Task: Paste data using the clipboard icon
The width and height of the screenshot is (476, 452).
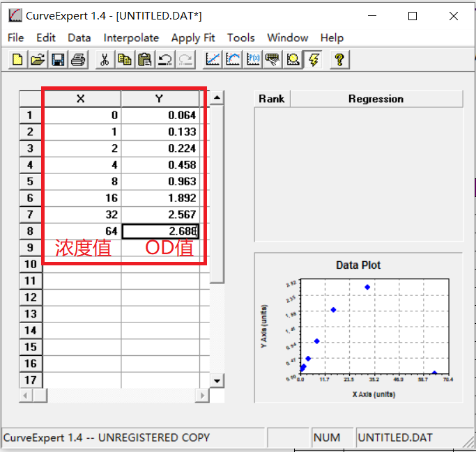Action: point(145,60)
